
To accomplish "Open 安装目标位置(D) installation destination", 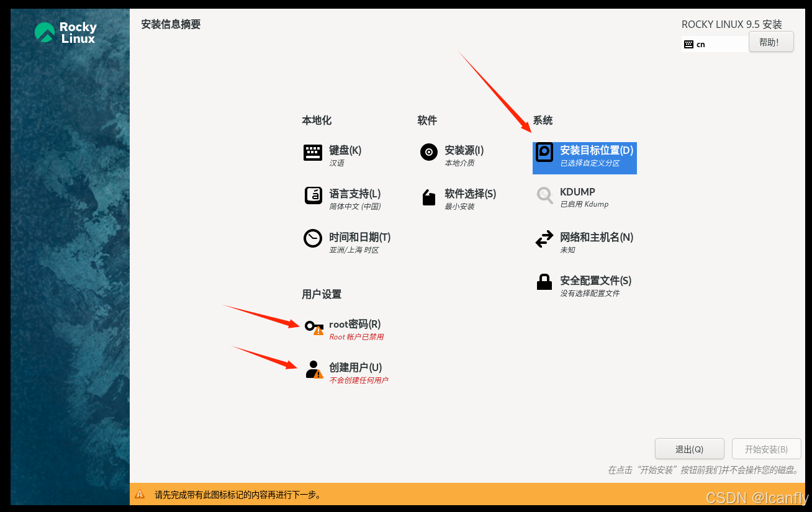I will coord(585,158).
